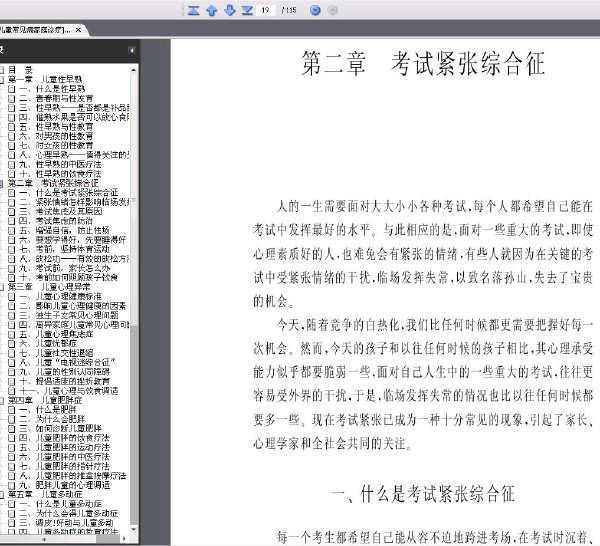
Task: Open bookmark 五、增强自信，防止怯场
Action: (x=65, y=230)
